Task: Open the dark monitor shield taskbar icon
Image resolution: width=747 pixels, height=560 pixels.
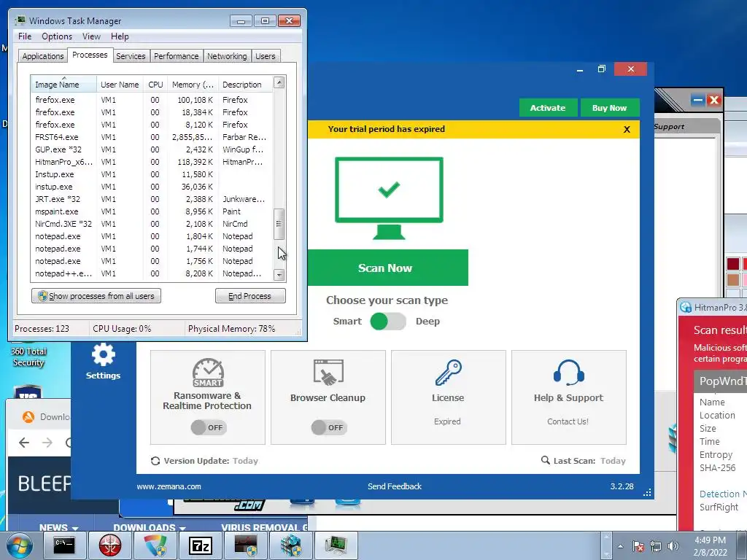Action: [245, 545]
